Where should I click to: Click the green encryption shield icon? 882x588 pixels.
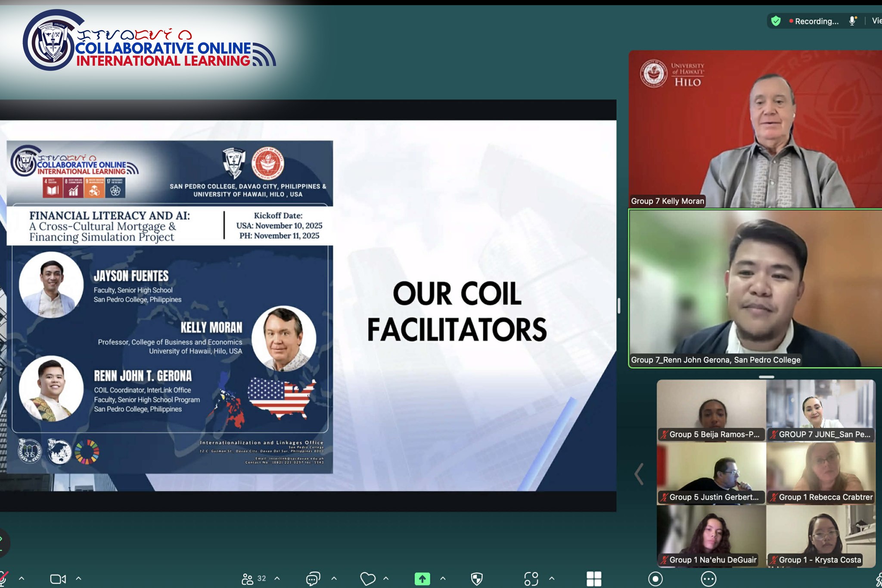776,21
